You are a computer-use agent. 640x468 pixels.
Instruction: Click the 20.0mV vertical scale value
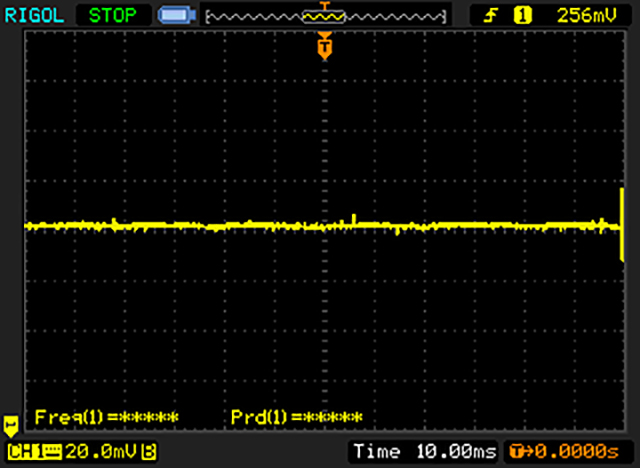coord(101,452)
